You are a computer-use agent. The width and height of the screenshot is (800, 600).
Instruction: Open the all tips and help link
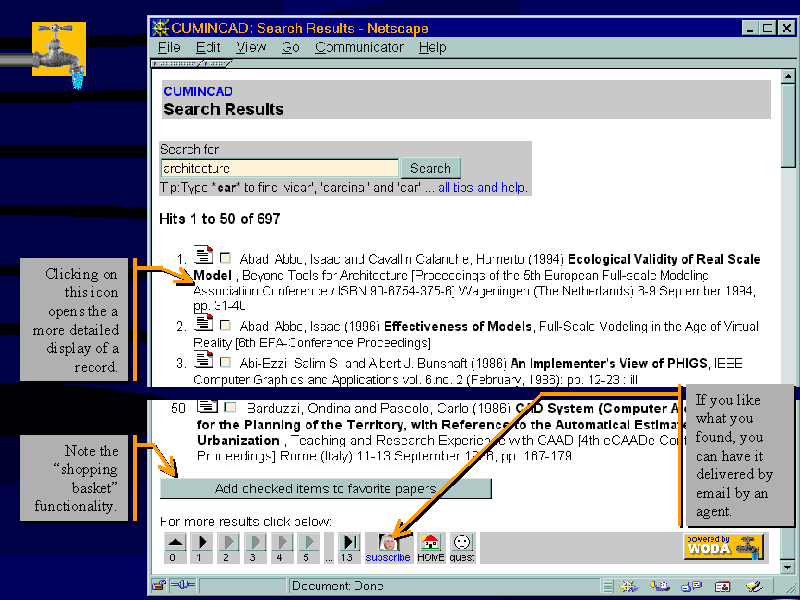[482, 188]
